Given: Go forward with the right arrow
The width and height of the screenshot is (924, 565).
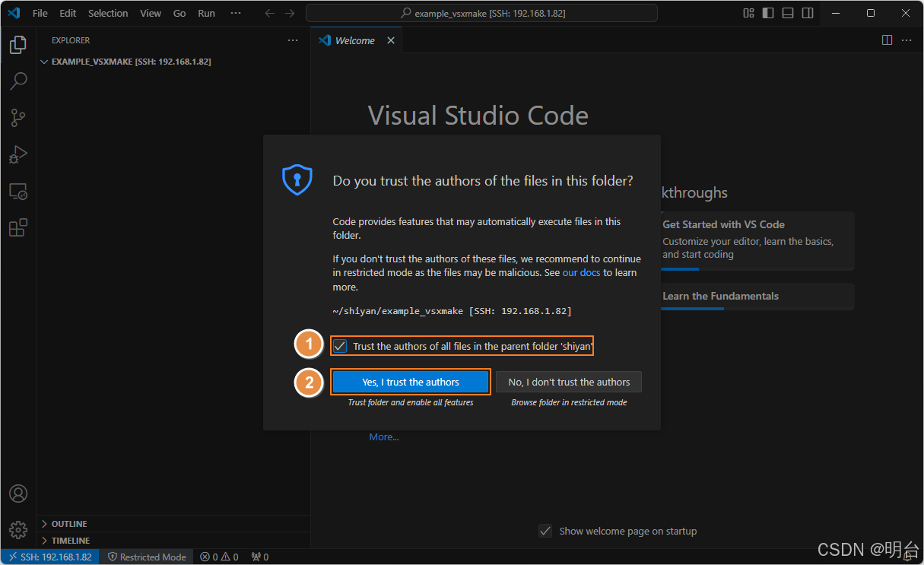Looking at the screenshot, I should 289,13.
